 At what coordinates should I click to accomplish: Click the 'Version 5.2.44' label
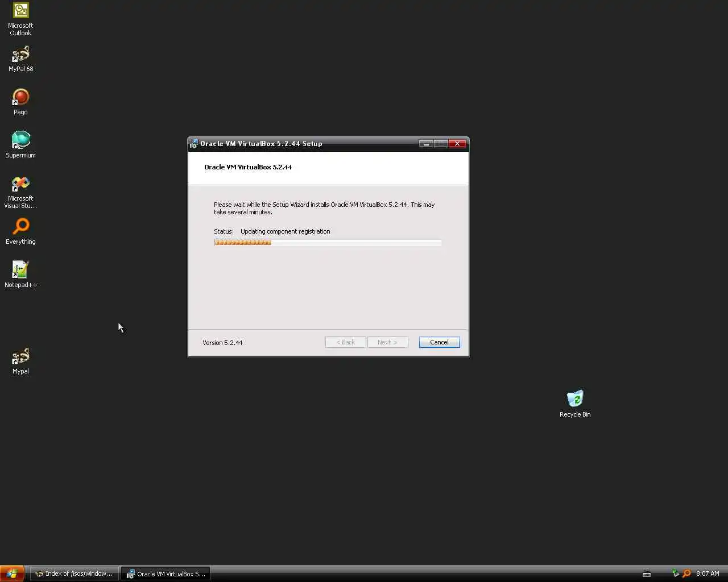pos(222,343)
